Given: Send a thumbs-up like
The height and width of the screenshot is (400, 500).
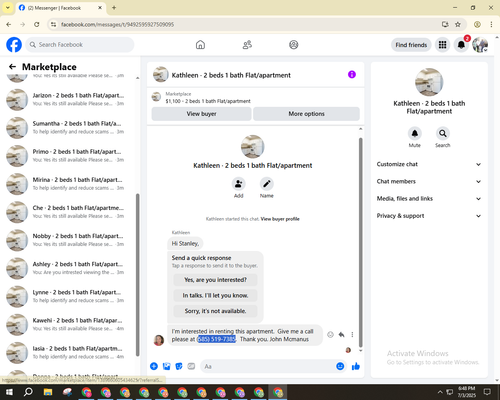Looking at the screenshot, I should (356, 366).
